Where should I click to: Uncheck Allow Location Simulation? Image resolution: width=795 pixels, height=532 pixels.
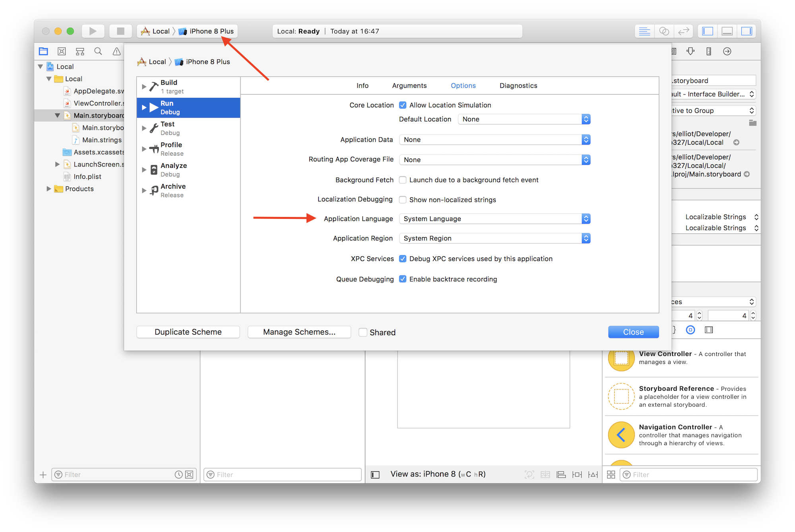[x=403, y=105]
